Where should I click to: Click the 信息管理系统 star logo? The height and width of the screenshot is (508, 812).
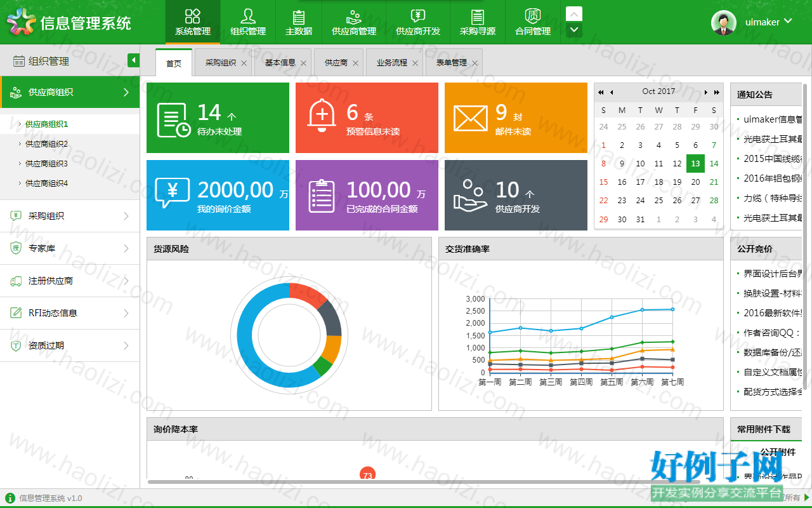click(x=22, y=22)
